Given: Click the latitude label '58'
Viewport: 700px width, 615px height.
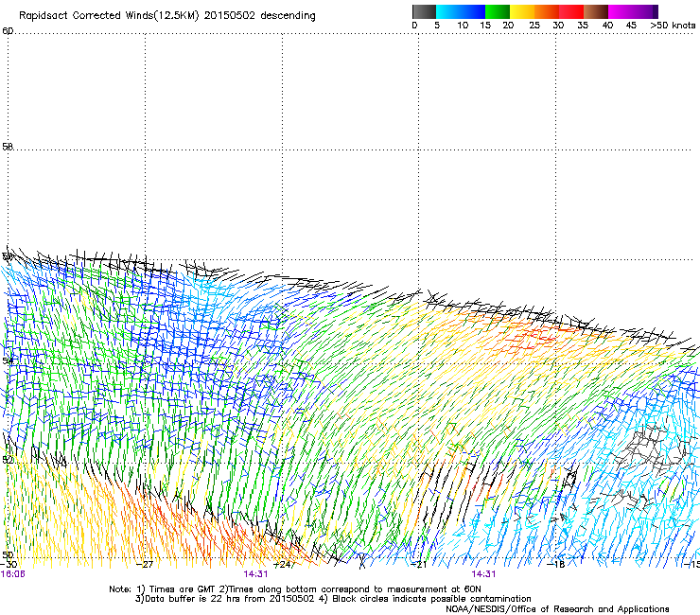Looking at the screenshot, I should (8, 147).
